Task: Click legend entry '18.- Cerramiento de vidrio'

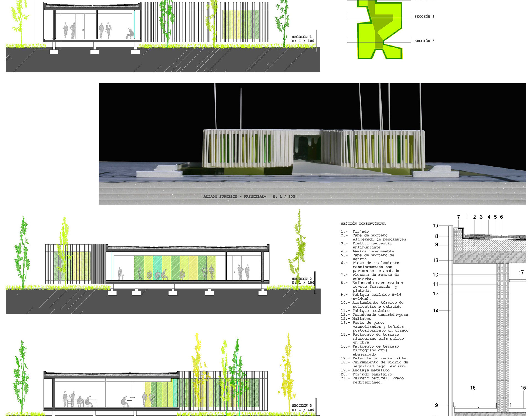Action: pyautogui.click(x=374, y=364)
